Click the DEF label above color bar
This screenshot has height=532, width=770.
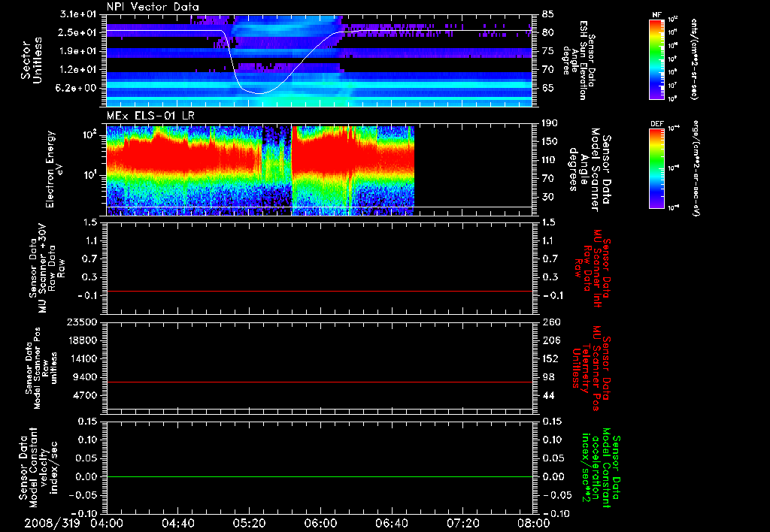(x=656, y=124)
